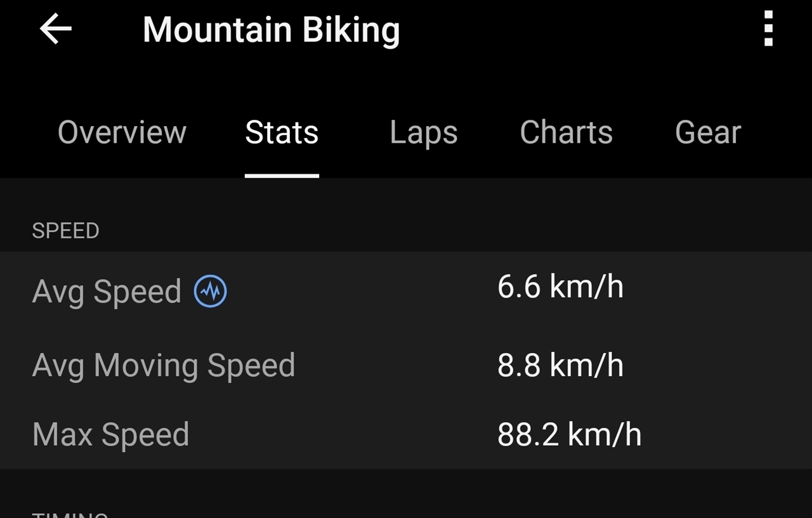Switch to the Overview tab
The width and height of the screenshot is (812, 518).
pyautogui.click(x=122, y=133)
